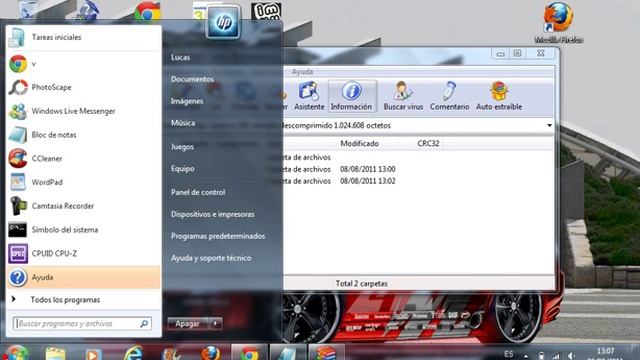Sort by the CRC32 column header
The image size is (640, 360).
(428, 144)
